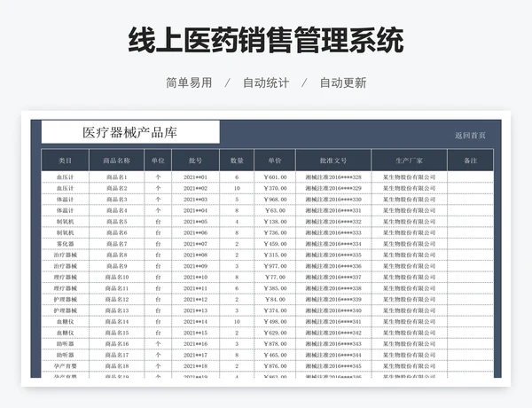
Task: Select the 商品名12 cell
Action: point(116,300)
